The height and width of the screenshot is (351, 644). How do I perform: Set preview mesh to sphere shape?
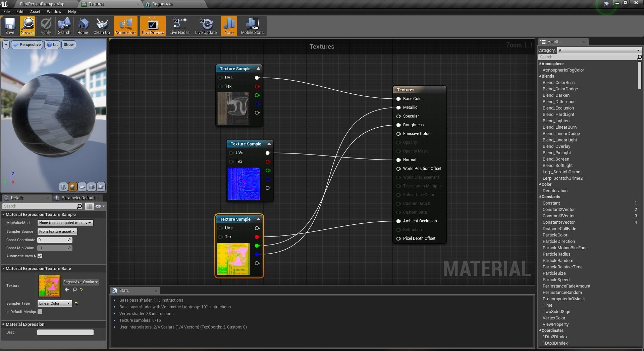pos(72,187)
